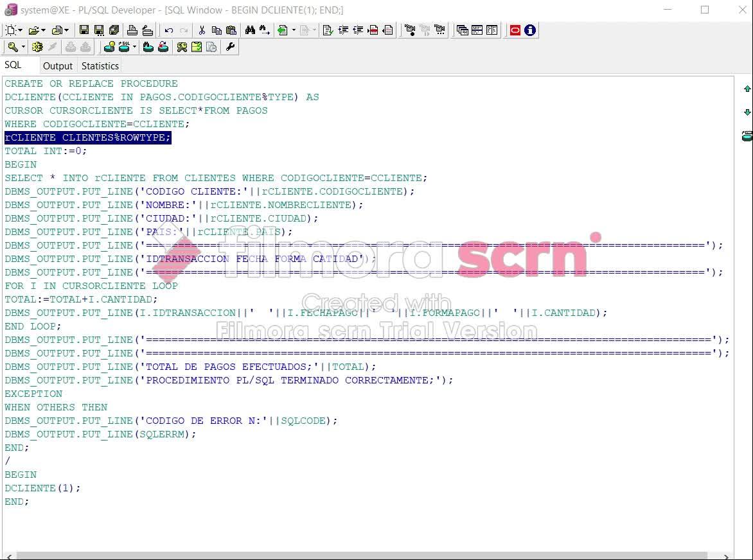
Task: Expand the Open file dropdown arrow
Action: [43, 30]
